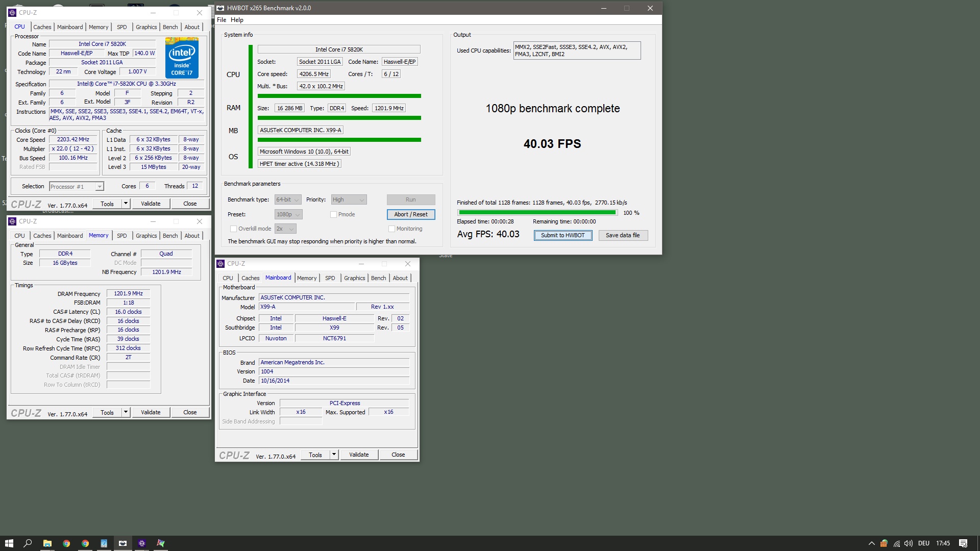Open the colorful pinwheel taskbar app
980x551 pixels.
tap(161, 543)
